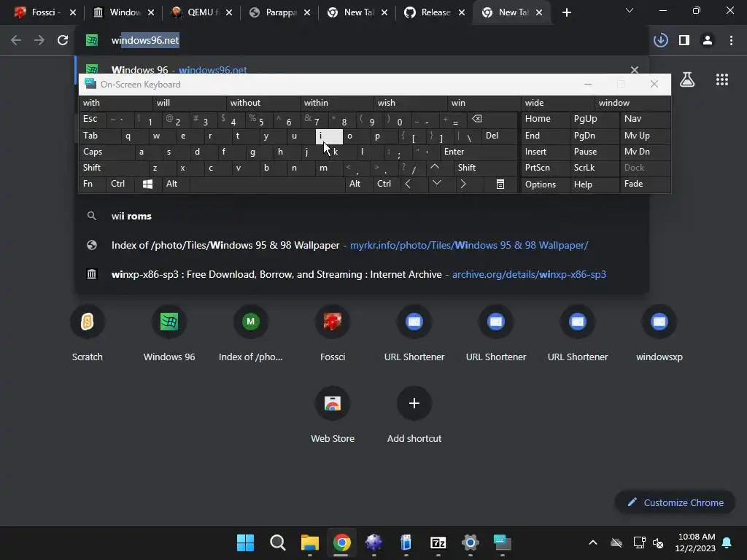747x560 pixels.
Task: Open the Chrome profile avatar icon
Action: 708,41
